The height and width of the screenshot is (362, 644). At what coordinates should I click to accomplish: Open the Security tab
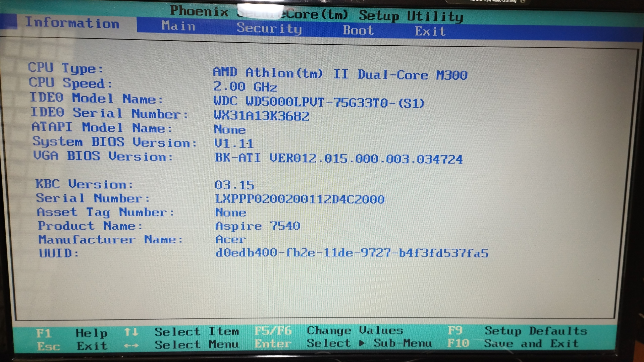[x=269, y=28]
